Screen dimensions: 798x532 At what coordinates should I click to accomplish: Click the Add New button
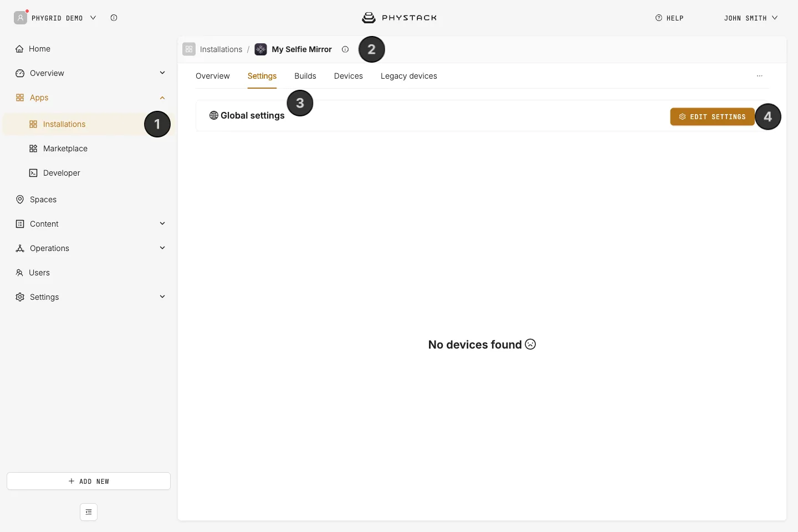pyautogui.click(x=89, y=481)
